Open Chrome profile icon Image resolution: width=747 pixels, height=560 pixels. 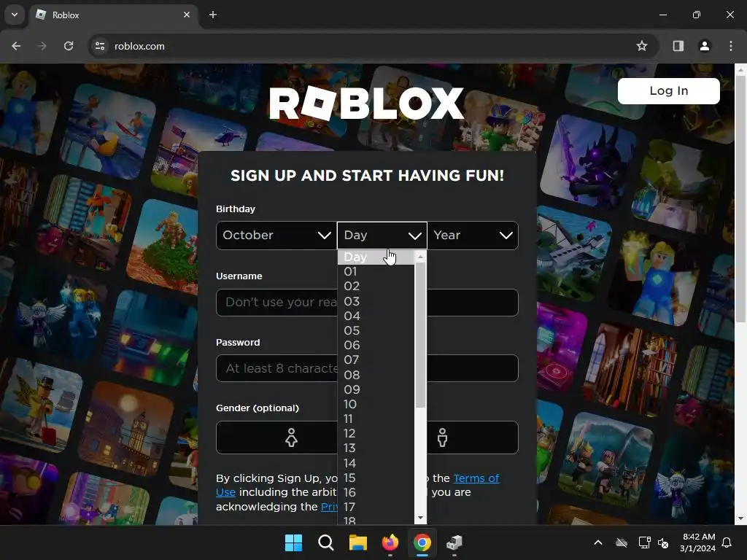[704, 46]
